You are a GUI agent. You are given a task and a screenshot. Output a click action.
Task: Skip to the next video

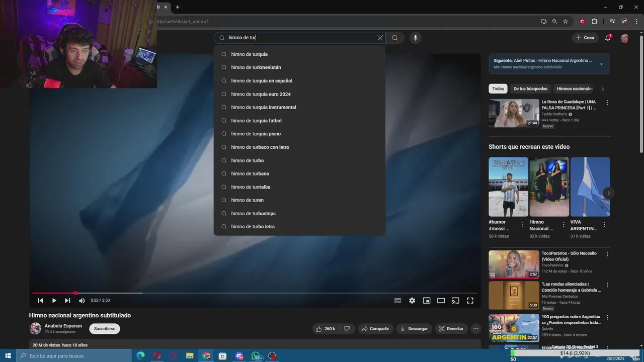click(67, 301)
